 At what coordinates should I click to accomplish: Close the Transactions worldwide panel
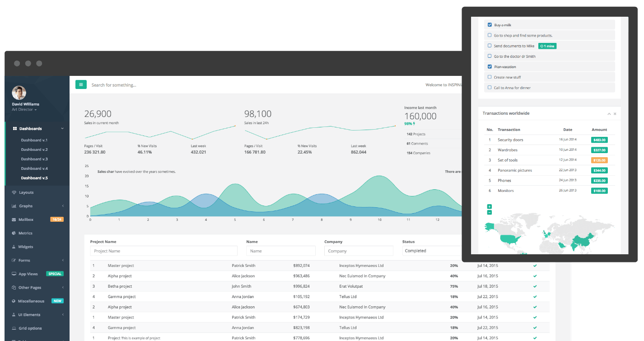click(x=615, y=114)
